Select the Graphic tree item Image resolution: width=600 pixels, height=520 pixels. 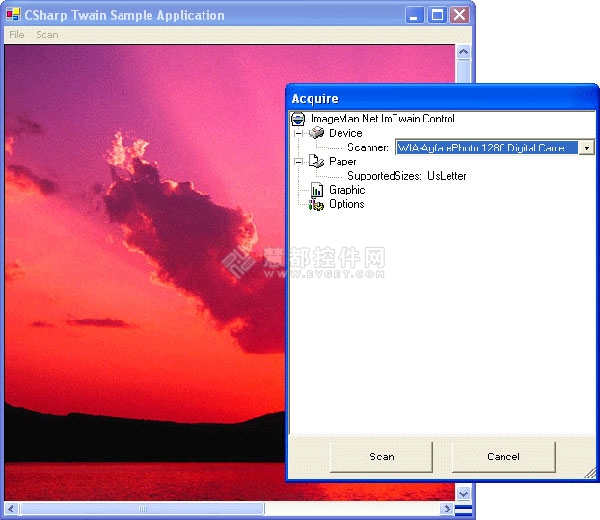347,190
